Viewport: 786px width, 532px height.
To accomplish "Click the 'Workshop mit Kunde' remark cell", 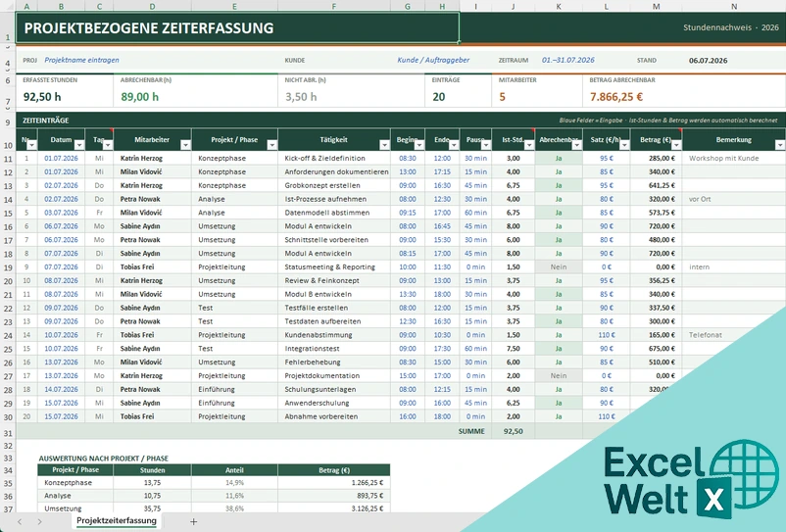I will [734, 159].
